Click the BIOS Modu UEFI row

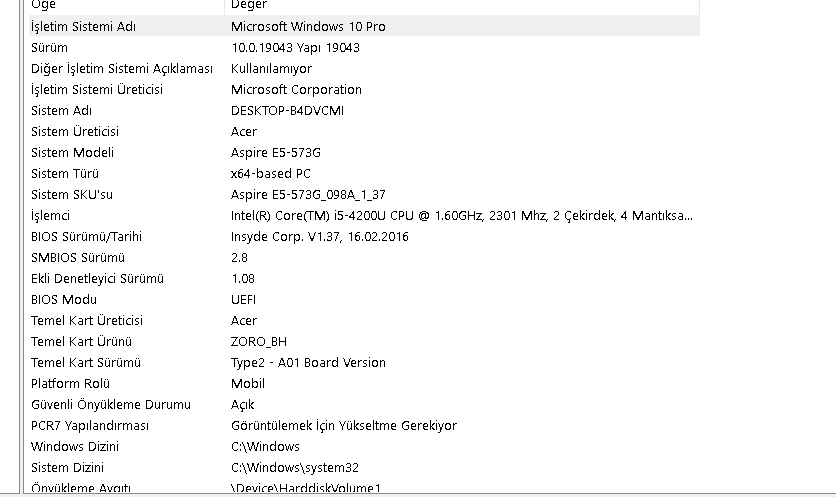point(364,299)
